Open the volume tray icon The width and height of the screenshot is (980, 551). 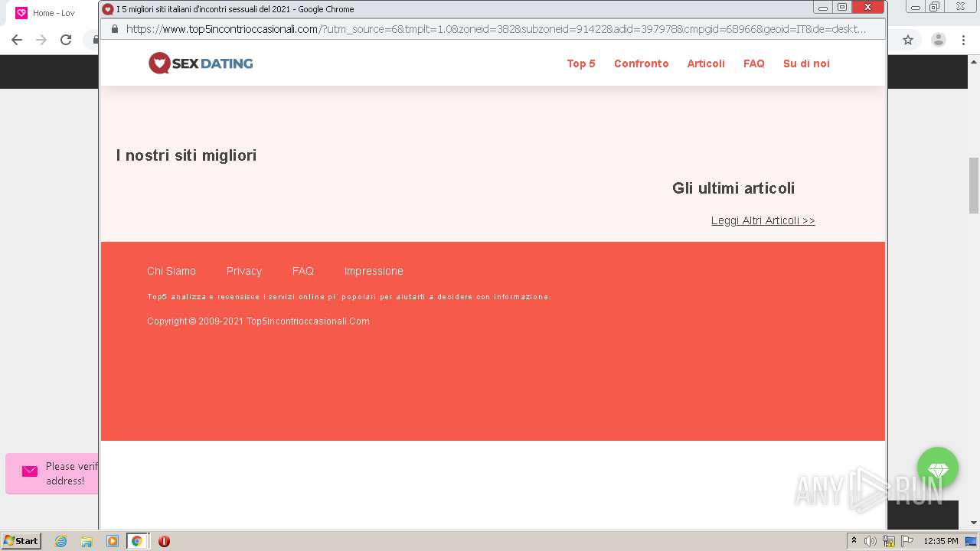pyautogui.click(x=871, y=541)
